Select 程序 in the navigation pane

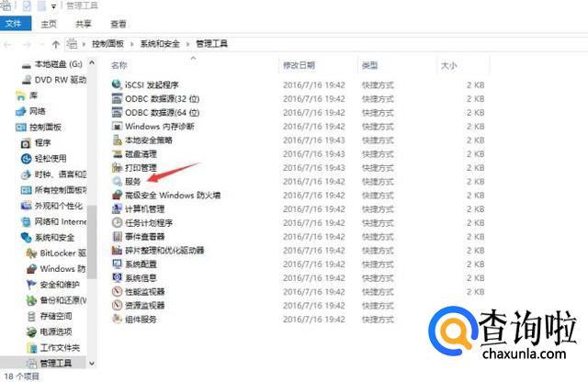pos(36,143)
